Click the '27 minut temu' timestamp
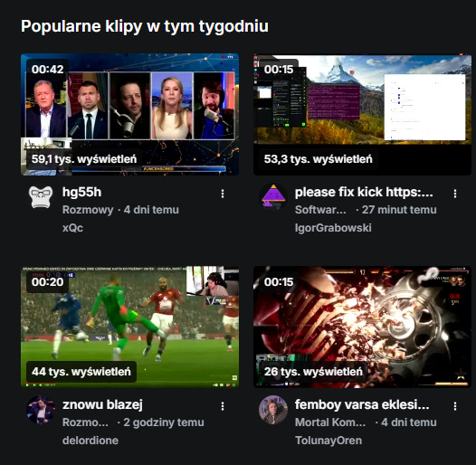 click(x=399, y=210)
